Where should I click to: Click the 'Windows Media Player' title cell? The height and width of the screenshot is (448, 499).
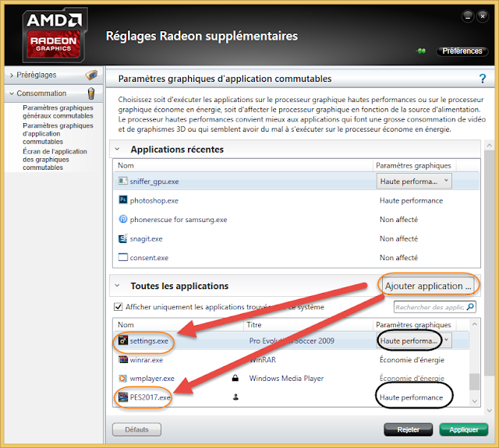286,379
